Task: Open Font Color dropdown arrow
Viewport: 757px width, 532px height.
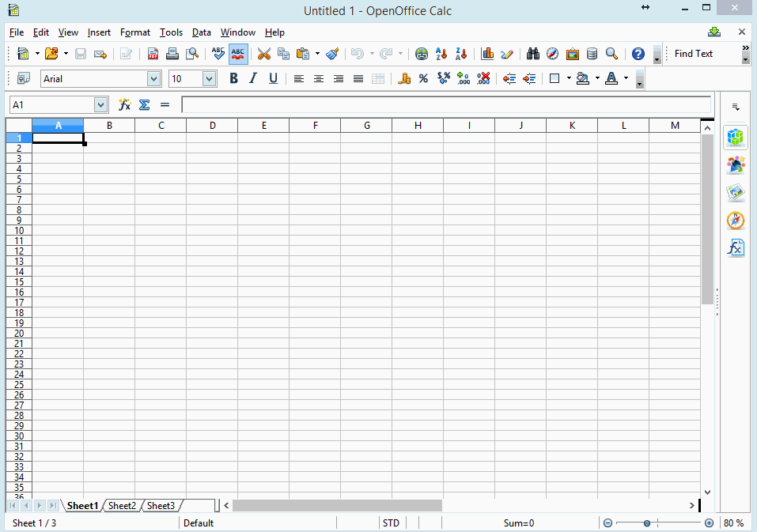Action: pyautogui.click(x=626, y=78)
